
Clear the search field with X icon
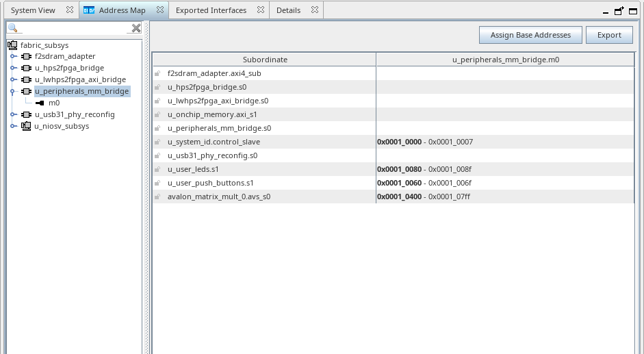[x=136, y=28]
